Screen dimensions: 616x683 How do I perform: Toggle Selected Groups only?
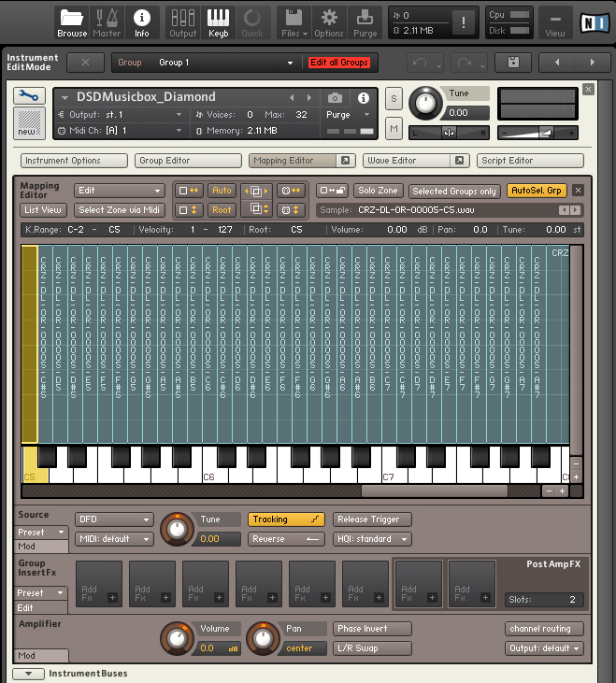click(454, 191)
